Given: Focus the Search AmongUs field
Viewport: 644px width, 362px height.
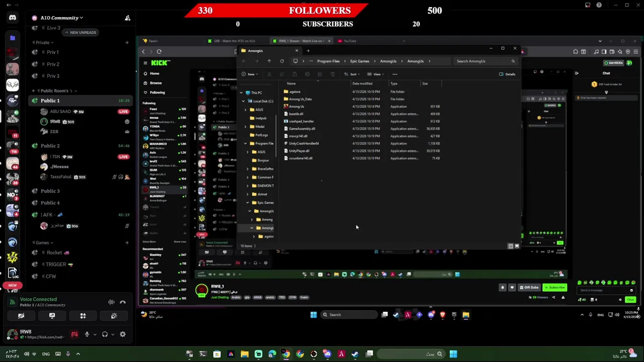Looking at the screenshot, I should click(x=485, y=61).
